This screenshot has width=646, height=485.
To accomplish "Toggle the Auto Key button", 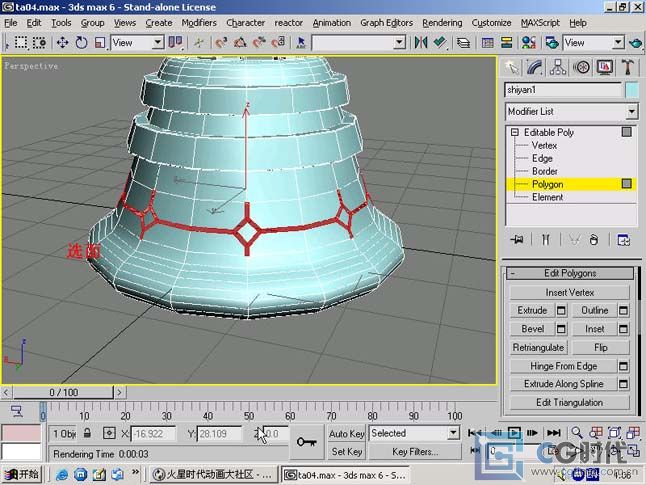I will tap(346, 433).
